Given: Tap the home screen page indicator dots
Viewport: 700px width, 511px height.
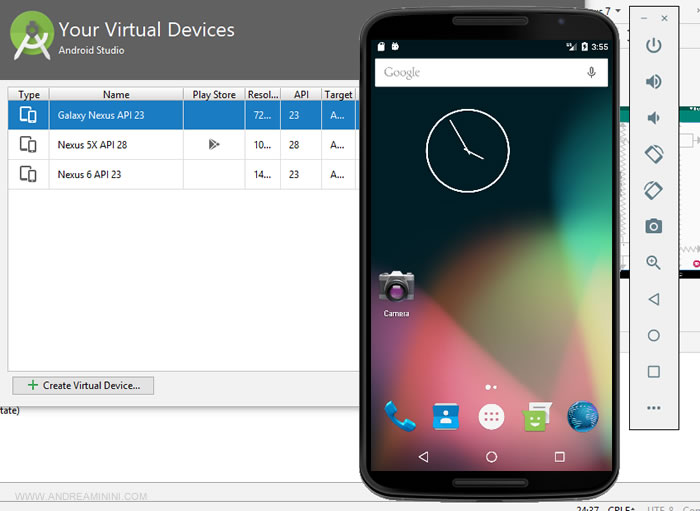Looking at the screenshot, I should coord(491,387).
